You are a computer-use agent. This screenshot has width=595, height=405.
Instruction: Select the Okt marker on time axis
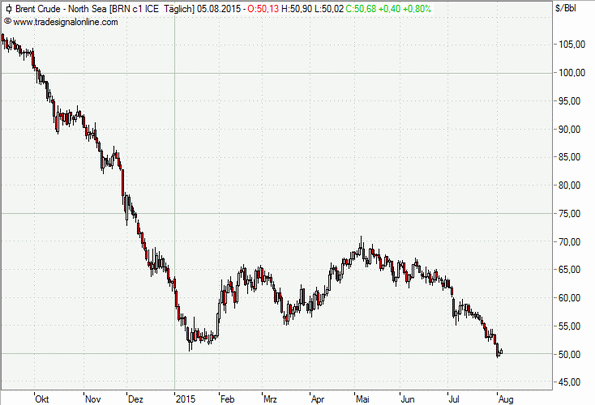(42, 399)
